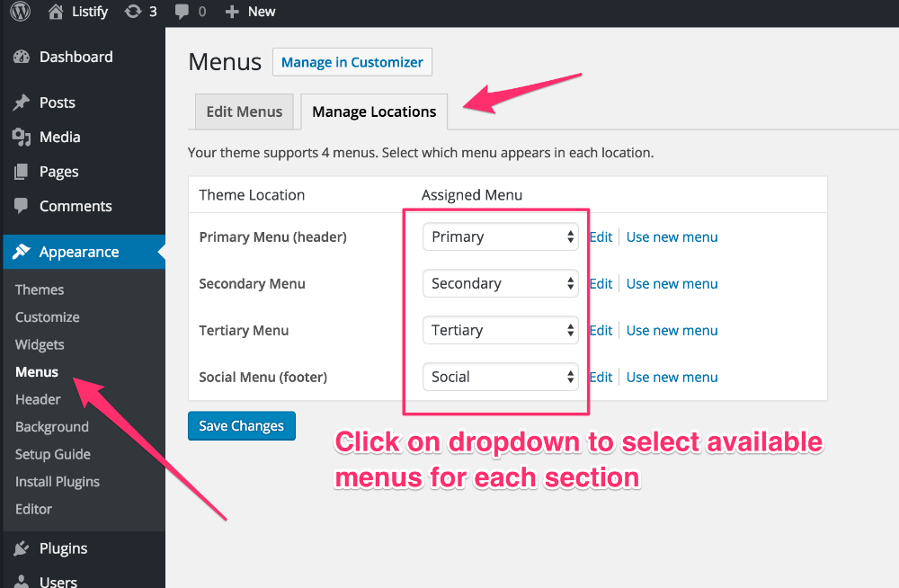Click the Users person icon
The height and width of the screenshot is (588, 899).
(22, 581)
